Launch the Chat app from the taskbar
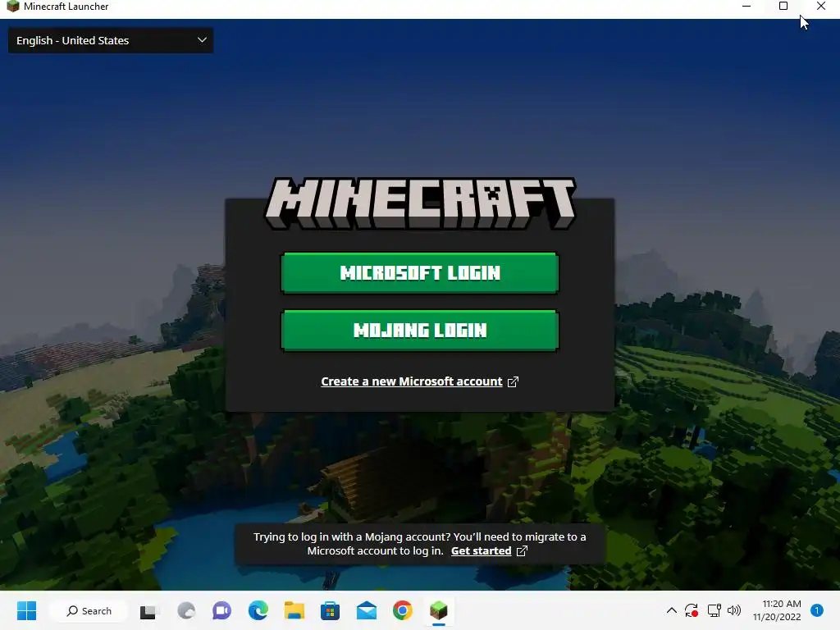This screenshot has width=840, height=630. pyautogui.click(x=221, y=610)
